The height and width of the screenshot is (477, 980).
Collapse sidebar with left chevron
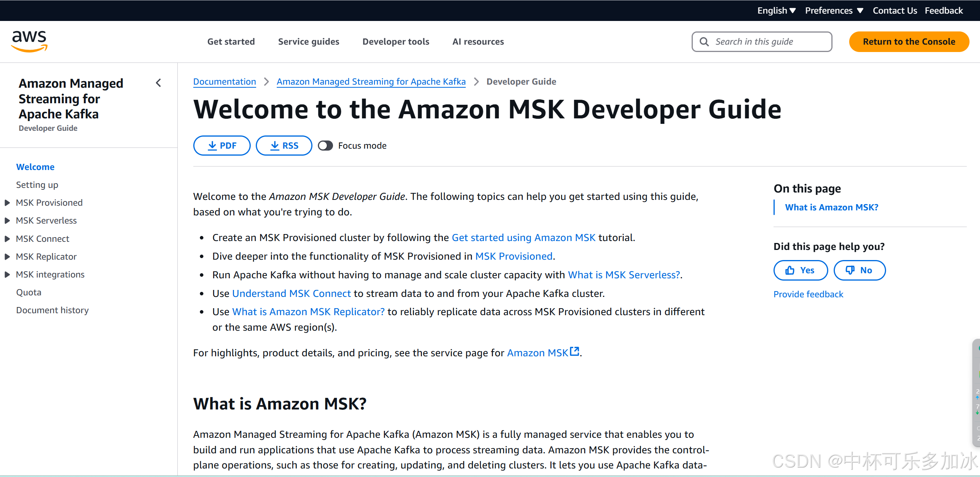[x=158, y=83]
